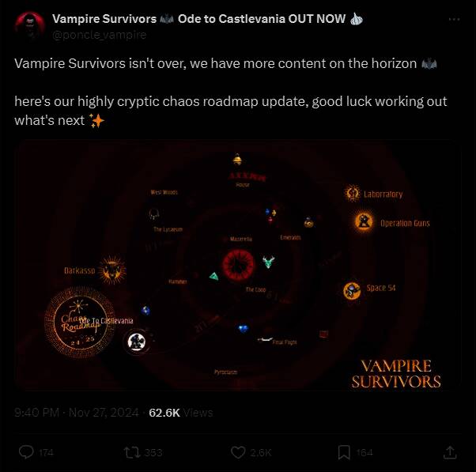
Task: Open the Vampire Survivors profile avatar
Action: tap(30, 26)
